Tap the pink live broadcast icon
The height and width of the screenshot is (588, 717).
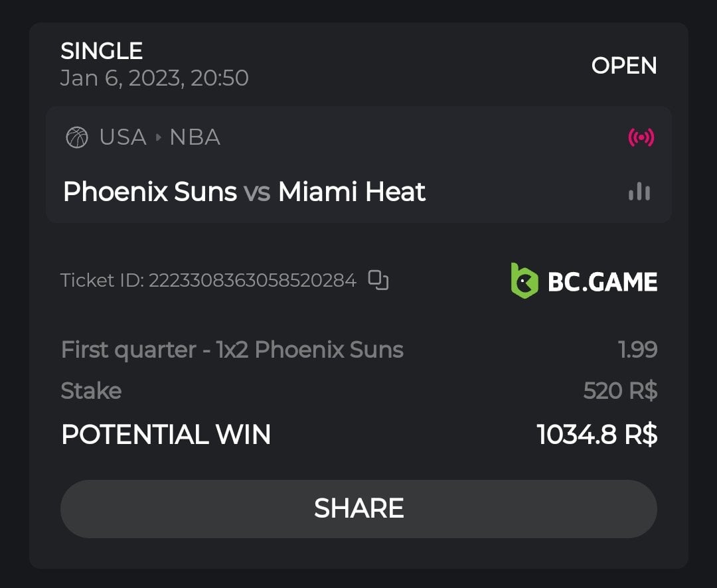pos(641,138)
